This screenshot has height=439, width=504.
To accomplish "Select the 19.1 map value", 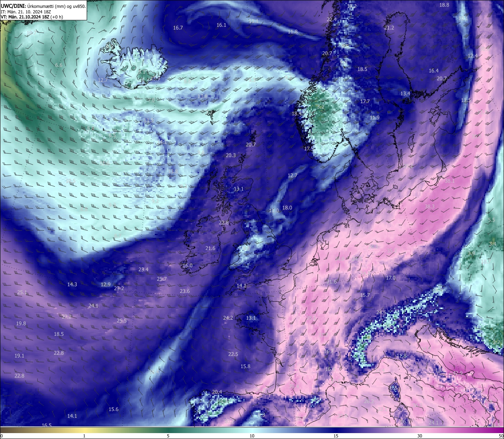I will point(19,356).
